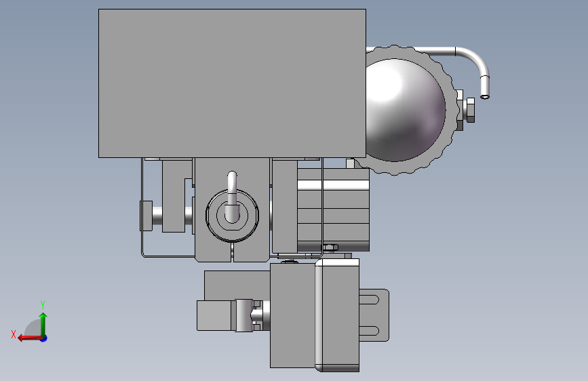Select the ribbed cylinder body below the dome
Image resolution: width=588 pixels, height=381 pixels.
[x=334, y=210]
